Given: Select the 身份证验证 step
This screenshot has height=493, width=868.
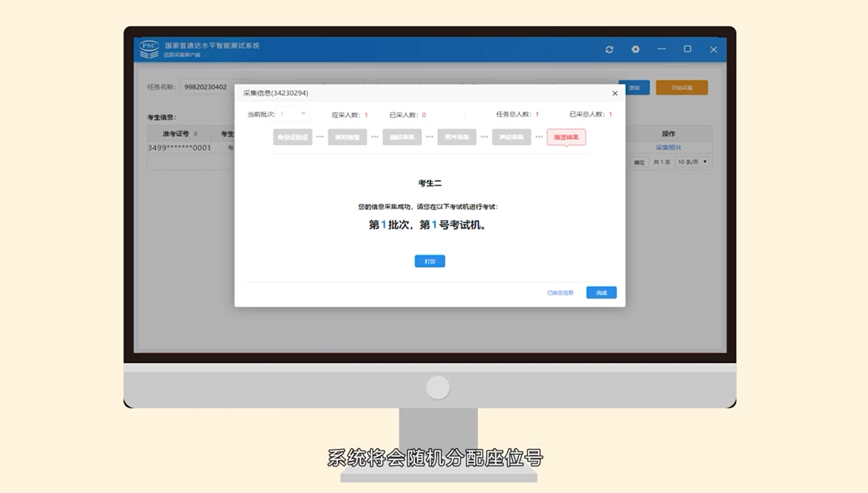Looking at the screenshot, I should (293, 137).
